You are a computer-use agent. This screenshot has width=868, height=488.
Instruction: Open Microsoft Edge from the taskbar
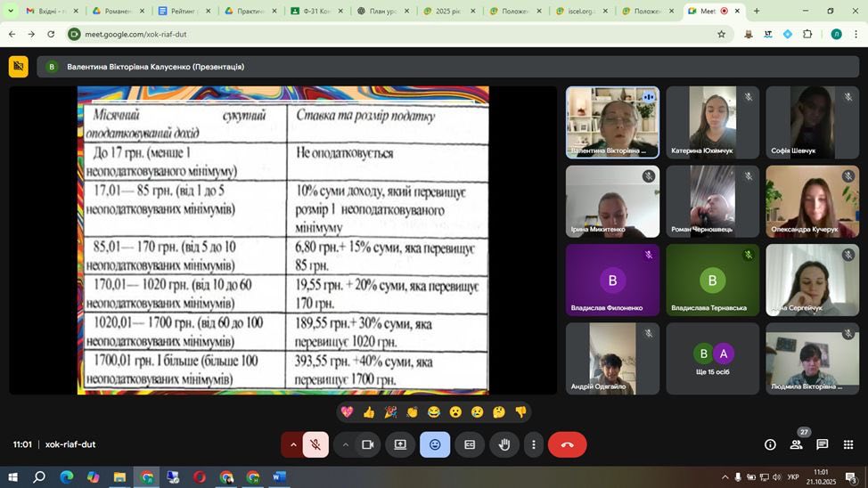click(x=67, y=477)
